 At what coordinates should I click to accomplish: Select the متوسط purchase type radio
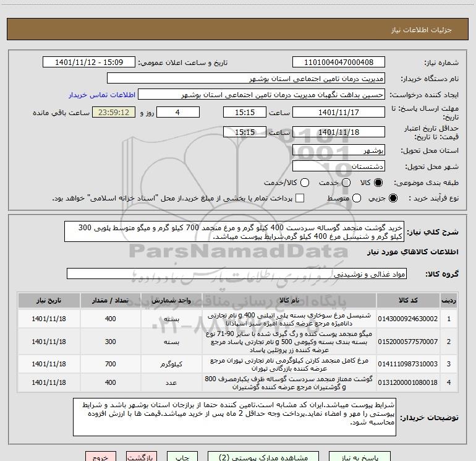[x=357, y=198]
